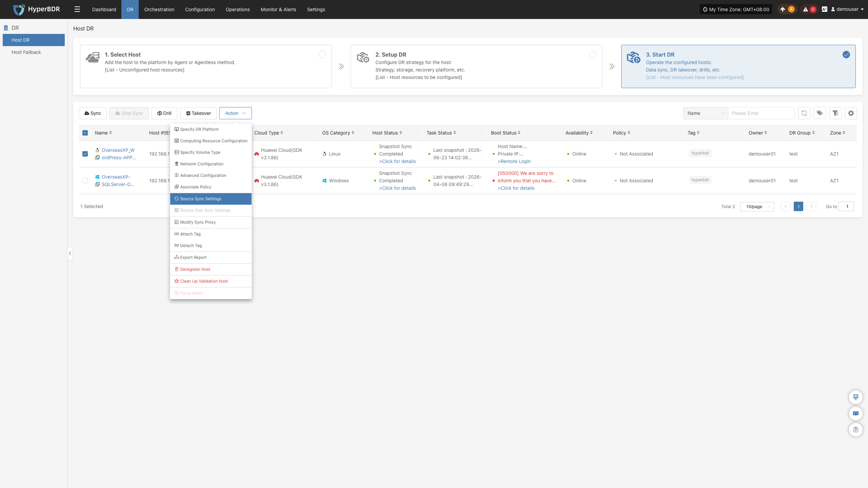Select page 1 in pagination

798,206
